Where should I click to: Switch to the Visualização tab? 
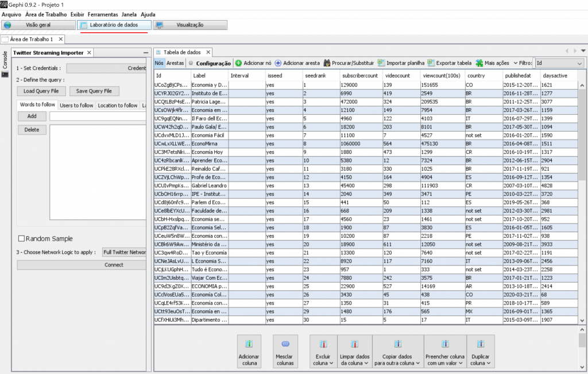190,25
